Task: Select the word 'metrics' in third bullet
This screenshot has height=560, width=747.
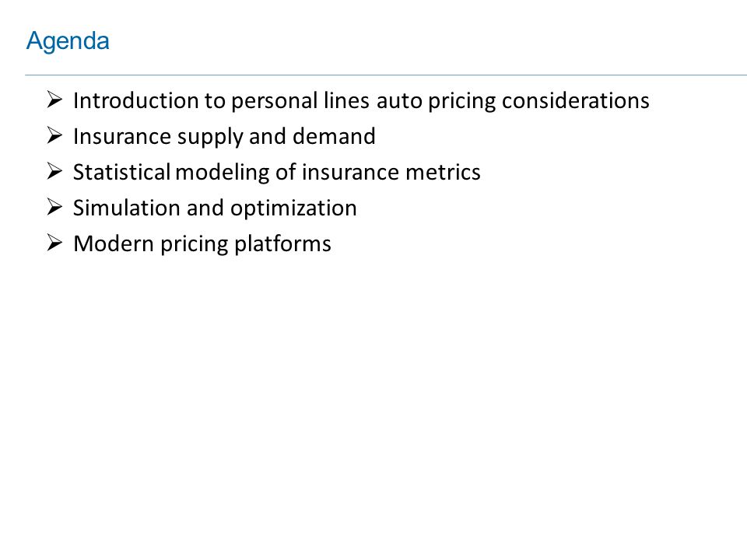Action: [x=443, y=172]
